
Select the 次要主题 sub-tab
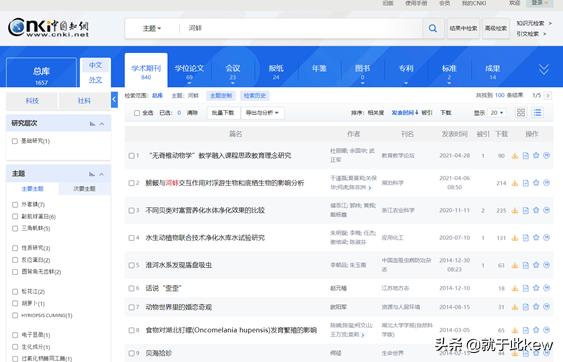[x=84, y=189]
